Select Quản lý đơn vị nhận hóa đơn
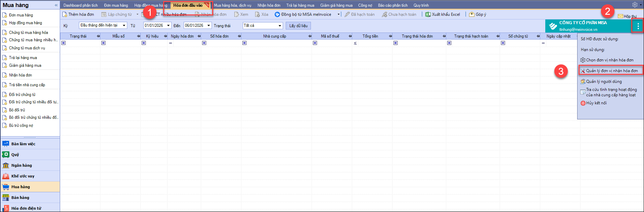This screenshot has height=212, width=644. click(611, 71)
